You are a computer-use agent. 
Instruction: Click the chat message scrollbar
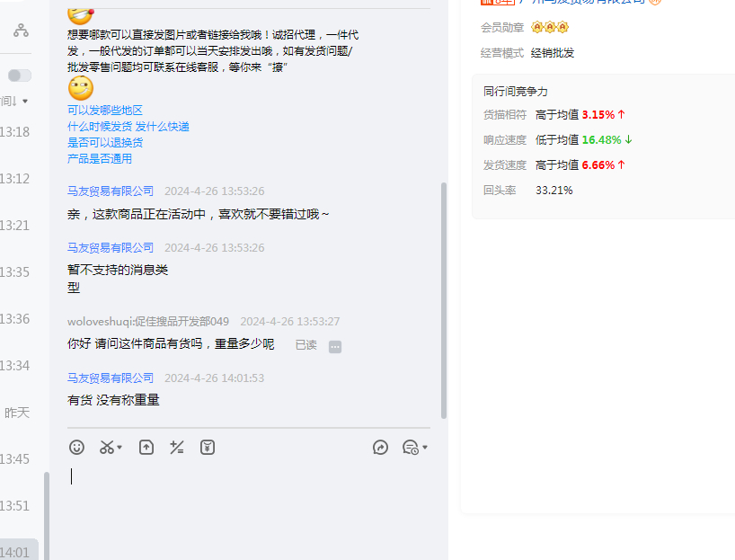pyautogui.click(x=443, y=297)
